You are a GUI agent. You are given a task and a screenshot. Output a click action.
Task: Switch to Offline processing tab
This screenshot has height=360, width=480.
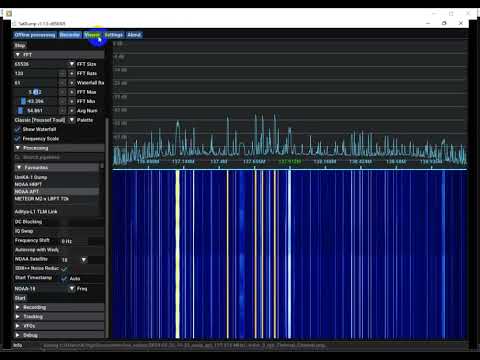[35, 35]
